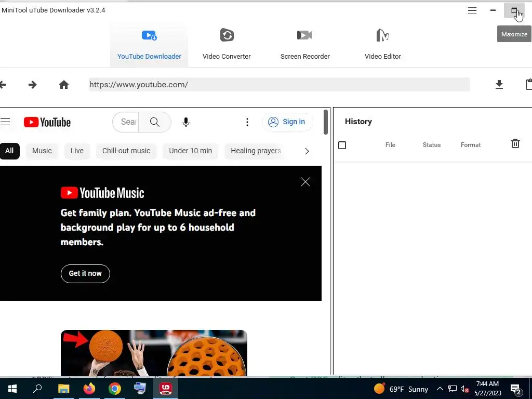Start voice search with the microphone icon
This screenshot has height=399, width=532.
tap(185, 122)
